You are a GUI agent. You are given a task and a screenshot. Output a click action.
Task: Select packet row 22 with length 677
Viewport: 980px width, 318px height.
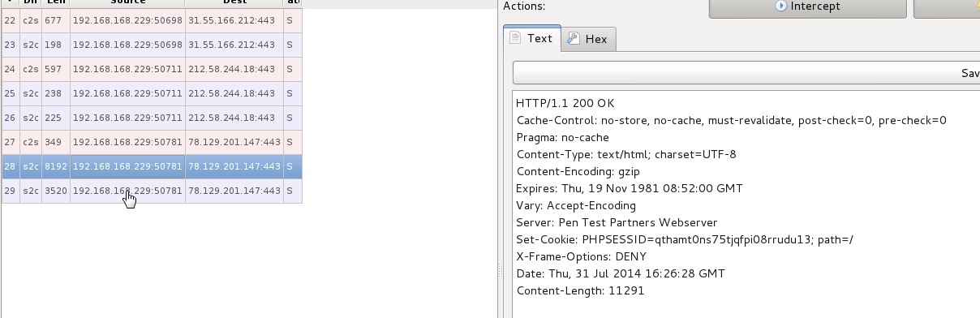(x=152, y=20)
